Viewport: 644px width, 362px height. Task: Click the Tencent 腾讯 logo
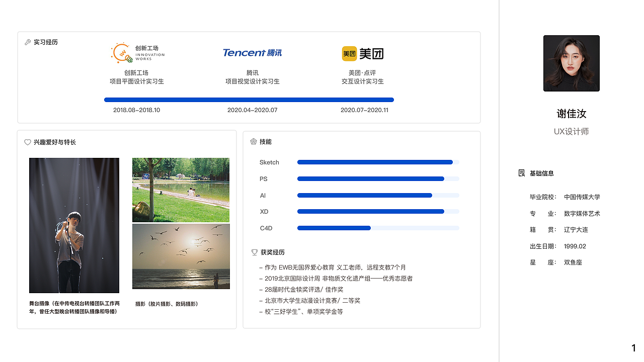coord(252,52)
